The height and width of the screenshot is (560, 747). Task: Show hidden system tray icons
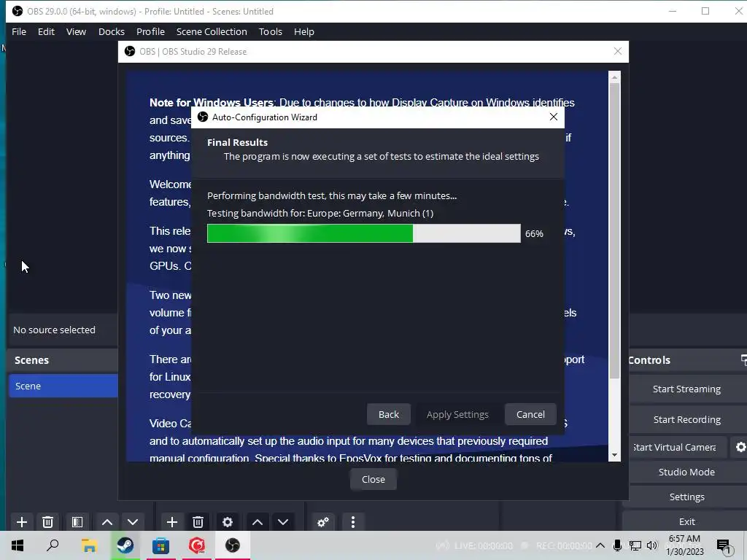pos(600,545)
